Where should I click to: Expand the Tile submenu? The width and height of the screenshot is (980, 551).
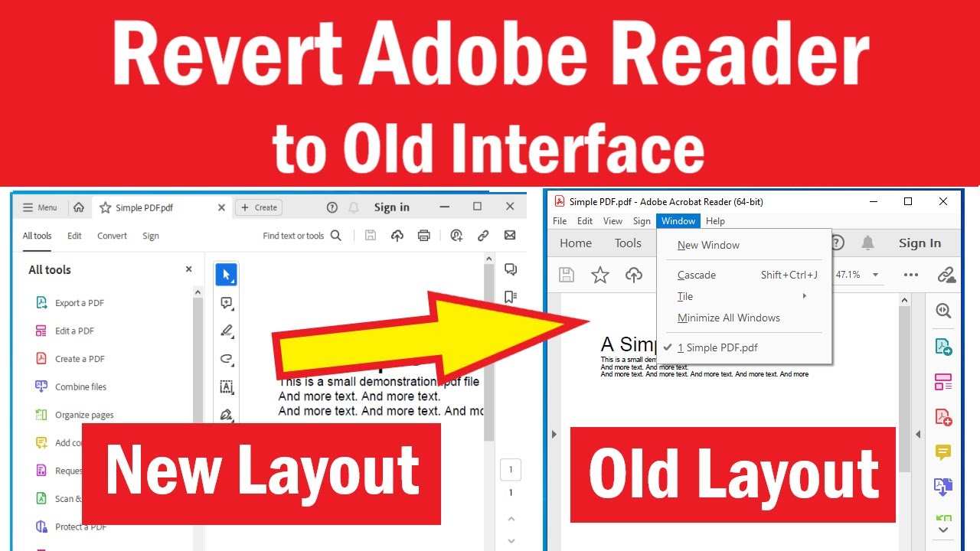point(743,296)
